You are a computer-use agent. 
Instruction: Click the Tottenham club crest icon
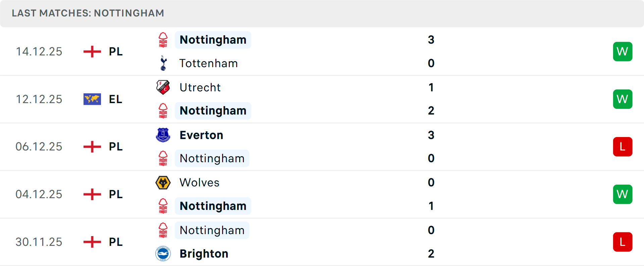(x=163, y=63)
